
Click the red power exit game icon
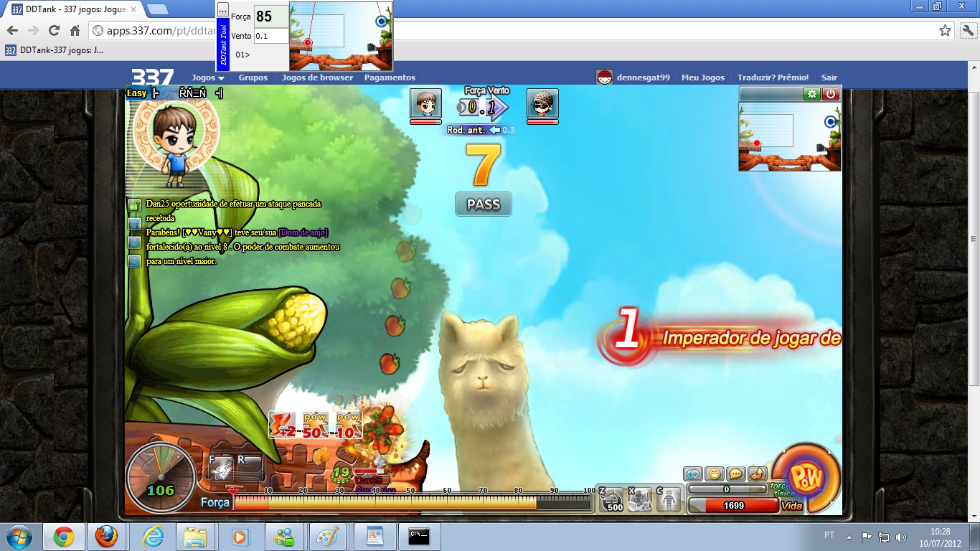click(831, 94)
